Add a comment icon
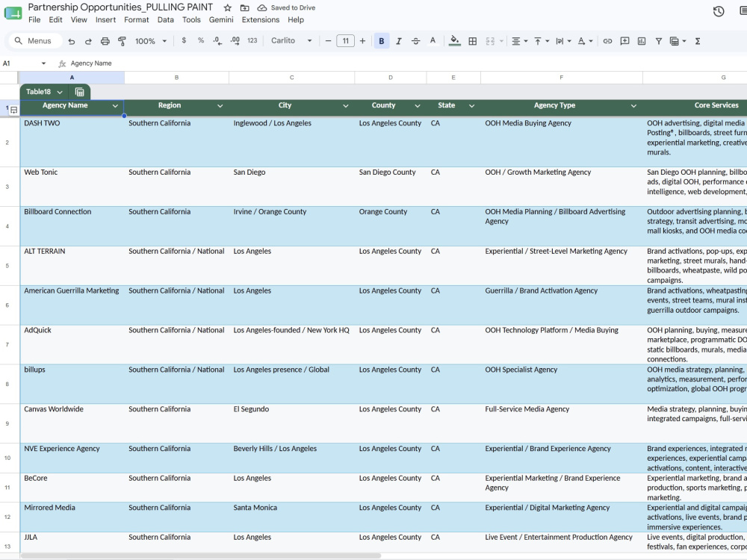747x560 pixels. click(x=624, y=41)
